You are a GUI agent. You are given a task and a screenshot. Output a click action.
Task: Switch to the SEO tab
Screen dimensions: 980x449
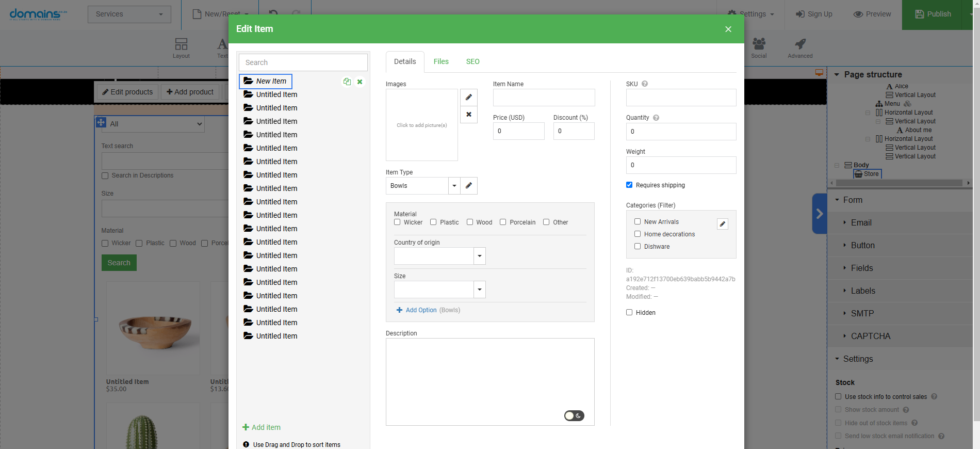472,61
